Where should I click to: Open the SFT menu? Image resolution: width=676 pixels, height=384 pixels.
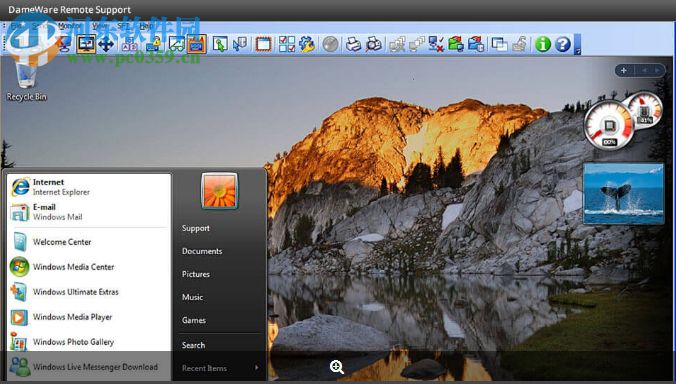click(x=123, y=26)
